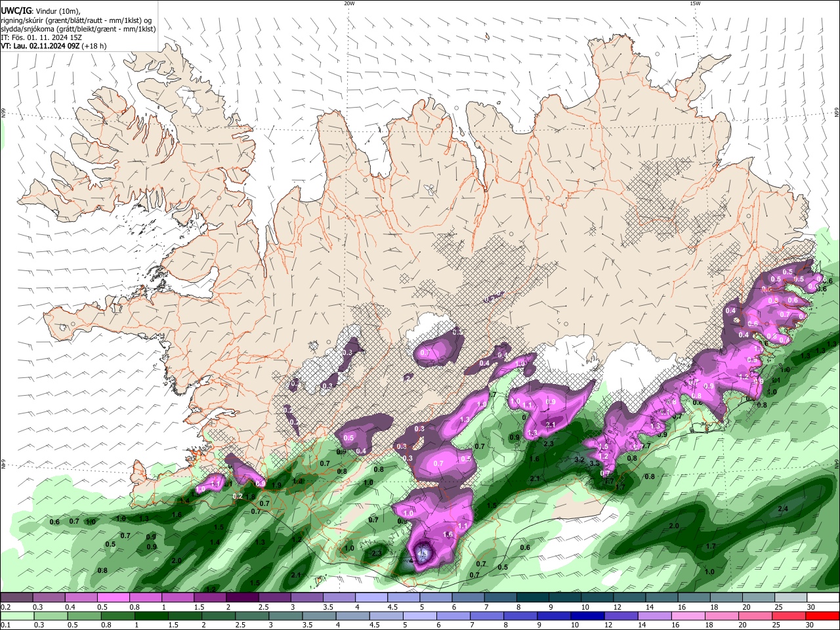Click the 3.2 precipitation value on the map

click(579, 460)
